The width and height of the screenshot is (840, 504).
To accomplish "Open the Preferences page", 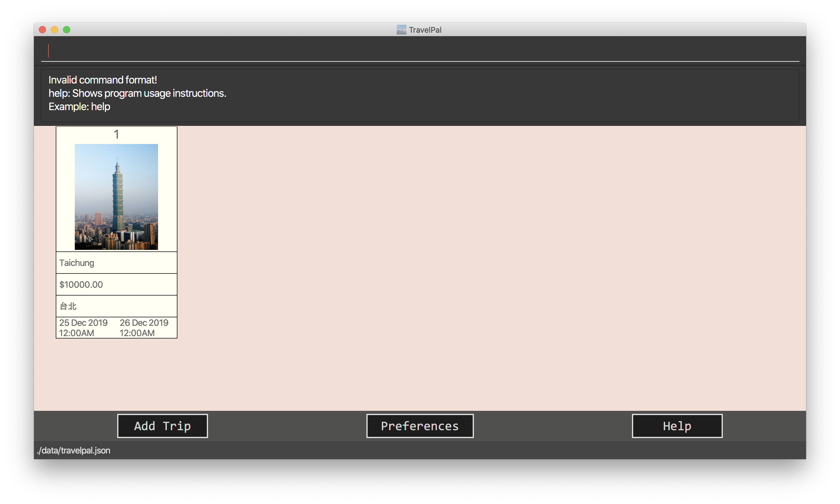I will 419,426.
